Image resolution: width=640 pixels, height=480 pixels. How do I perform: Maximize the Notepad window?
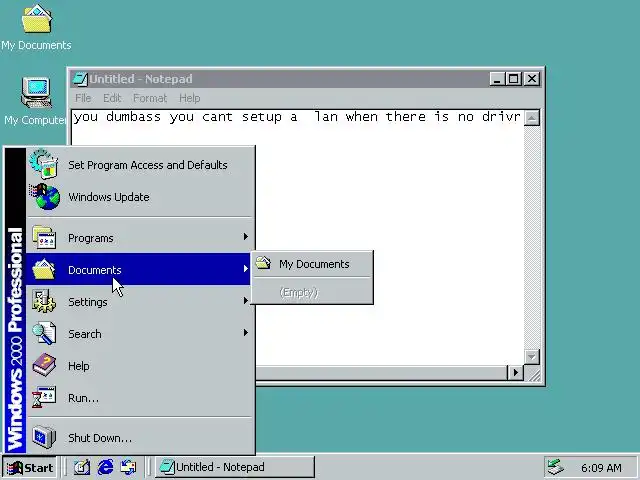click(513, 79)
